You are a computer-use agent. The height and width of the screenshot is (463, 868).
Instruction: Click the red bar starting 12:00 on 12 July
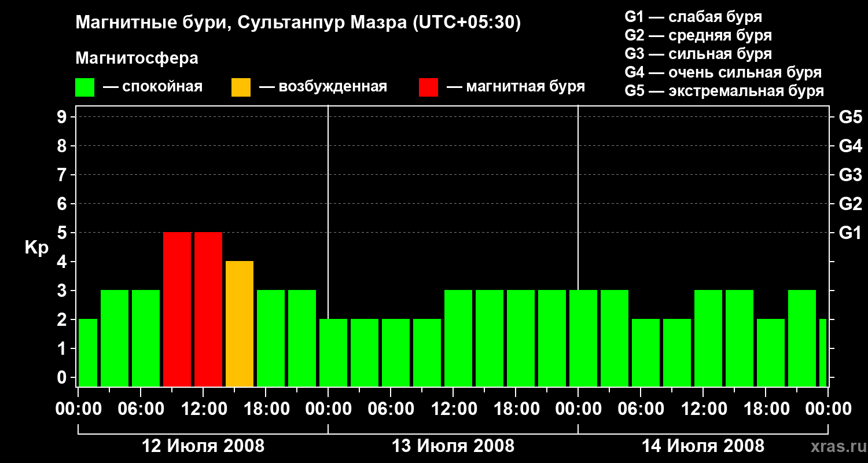208,310
